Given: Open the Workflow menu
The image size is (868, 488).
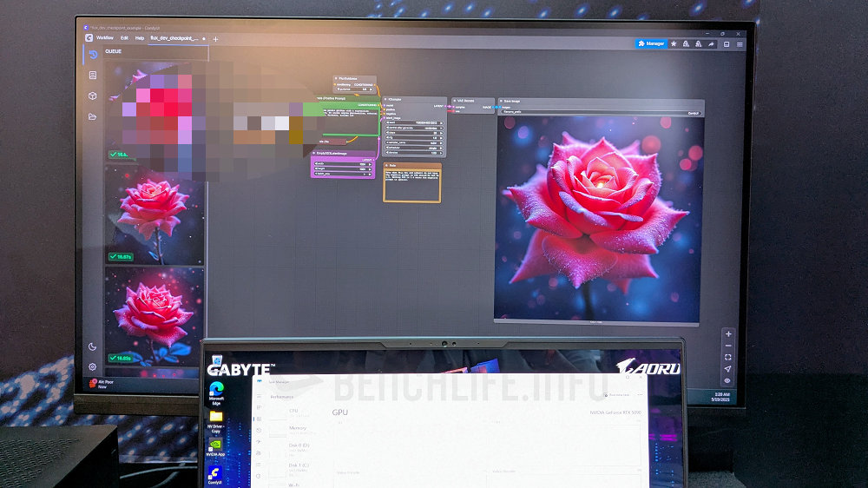Looking at the screenshot, I should (x=105, y=37).
